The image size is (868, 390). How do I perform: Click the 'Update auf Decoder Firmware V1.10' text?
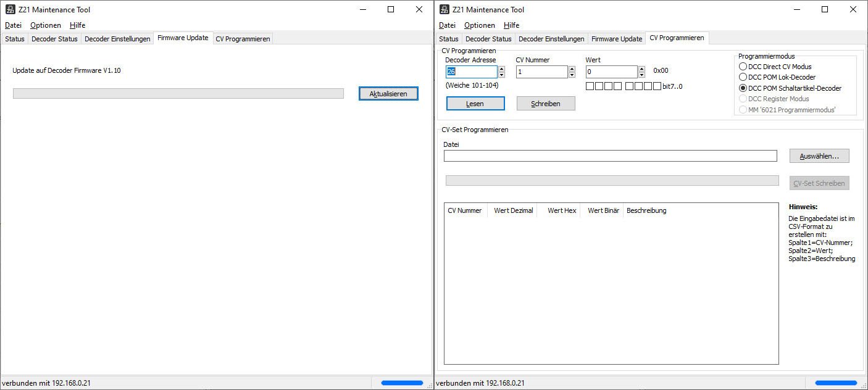(67, 70)
